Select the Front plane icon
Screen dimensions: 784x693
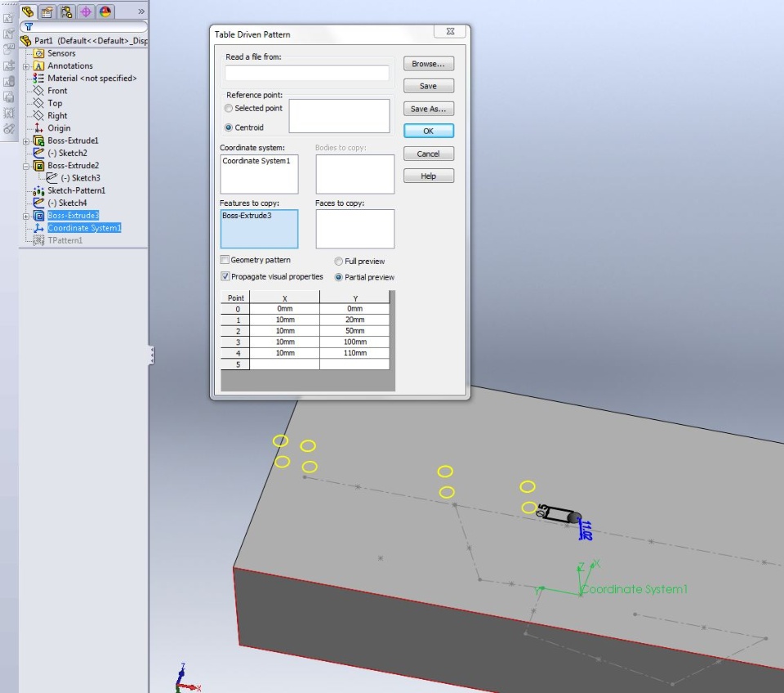tap(38, 91)
